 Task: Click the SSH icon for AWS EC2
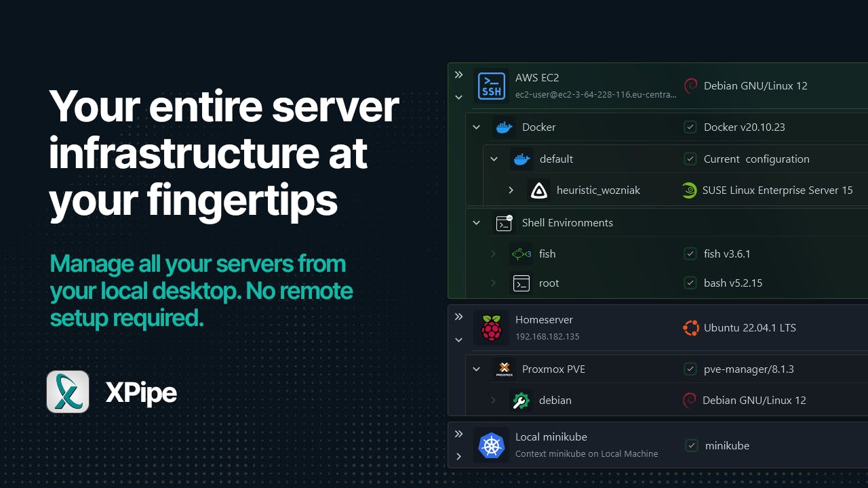(492, 86)
